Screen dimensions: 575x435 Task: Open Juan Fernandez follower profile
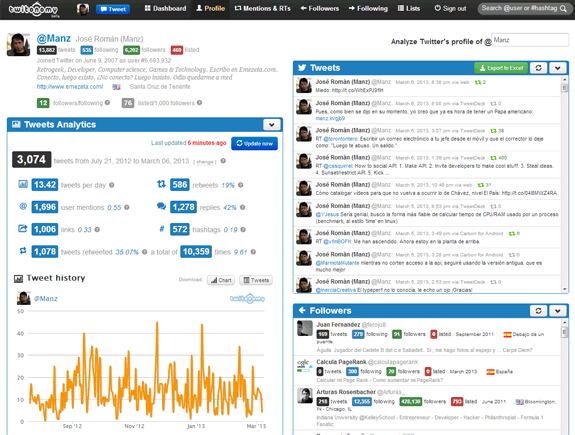pos(338,325)
